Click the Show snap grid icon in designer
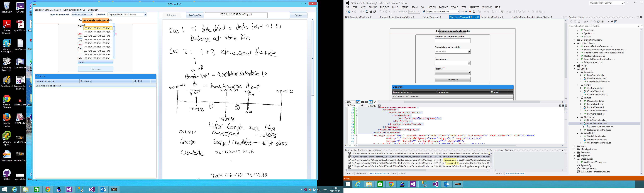Screen dimensions: 644x193 [362, 102]
